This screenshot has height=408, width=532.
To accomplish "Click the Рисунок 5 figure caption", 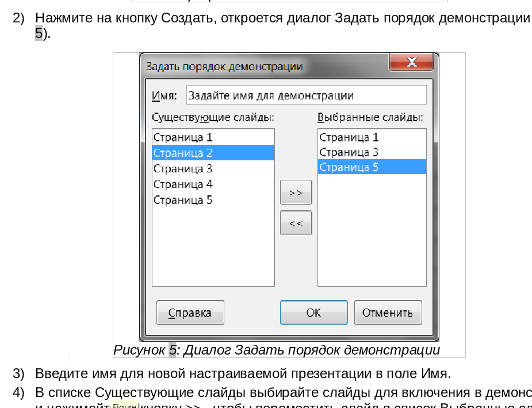I will [x=276, y=350].
